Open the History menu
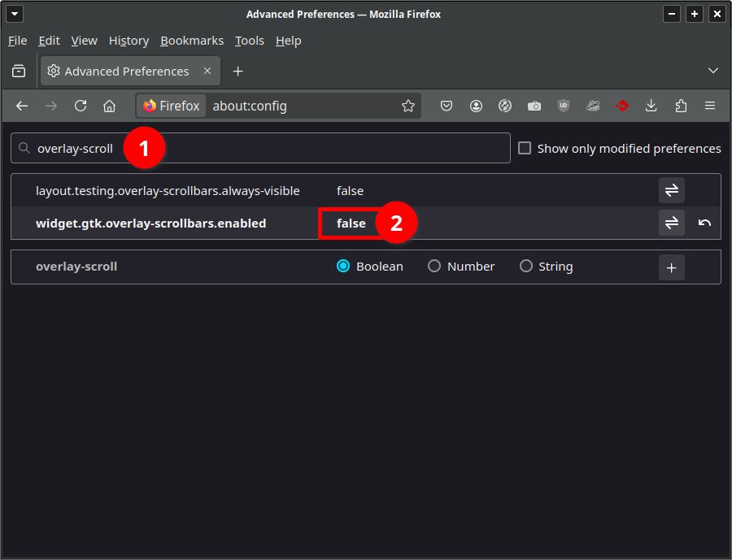The image size is (732, 560). point(129,41)
